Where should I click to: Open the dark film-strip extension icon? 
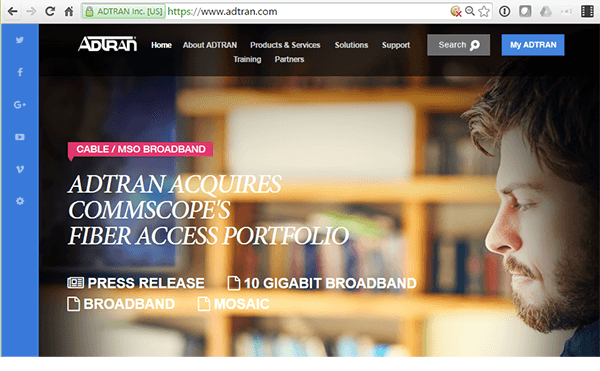[587, 11]
